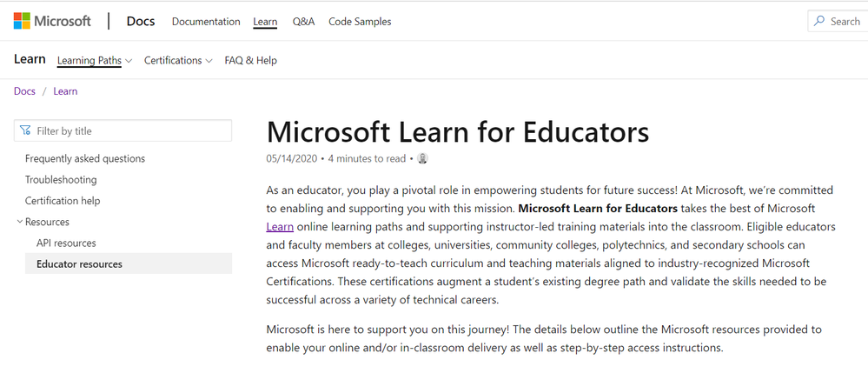Viewport: 868px width, 380px height.
Task: Click the Learn section title
Action: 30,59
